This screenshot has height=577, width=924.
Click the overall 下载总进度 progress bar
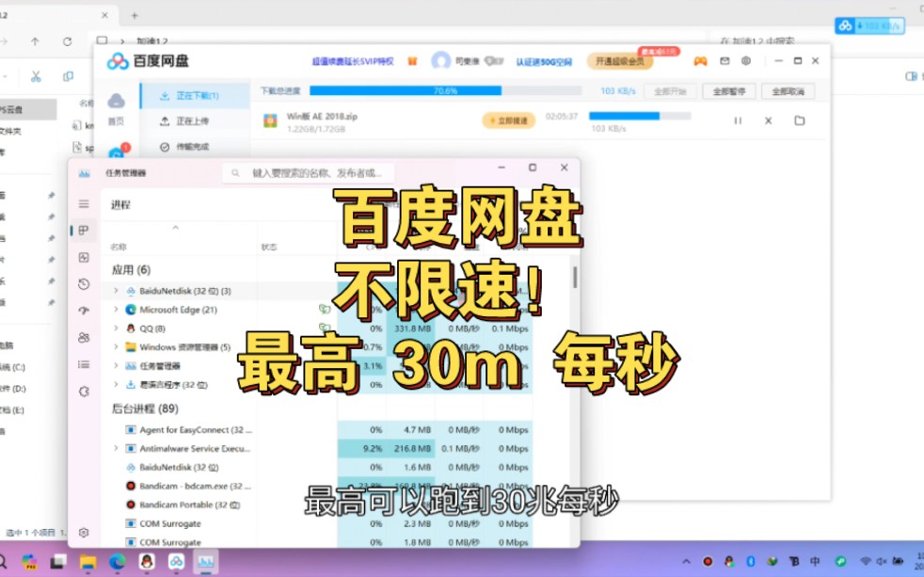(x=445, y=90)
